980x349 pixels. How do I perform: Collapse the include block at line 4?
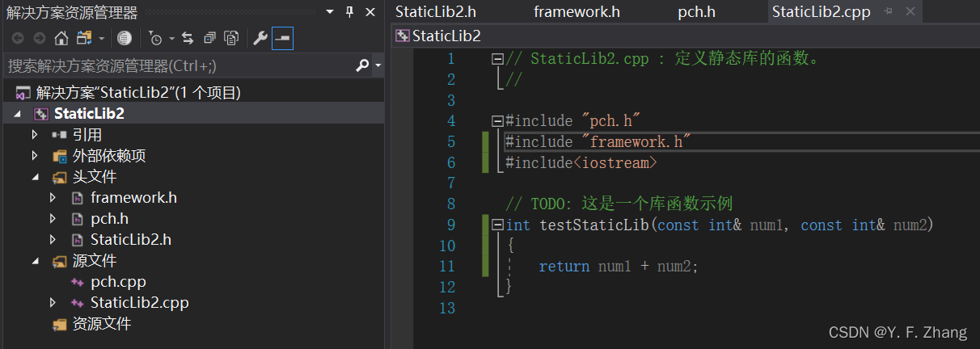(498, 121)
